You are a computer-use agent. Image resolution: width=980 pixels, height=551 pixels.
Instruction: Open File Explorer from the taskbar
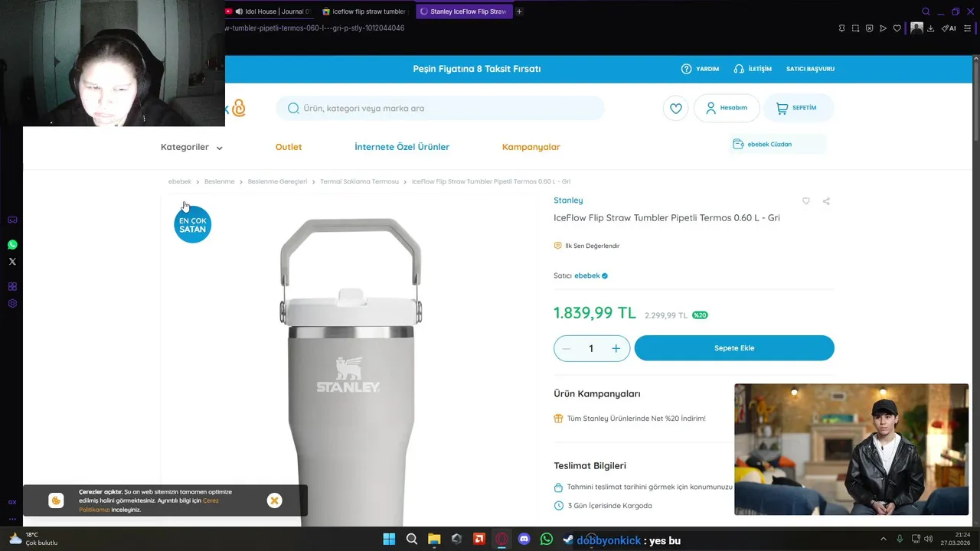point(434,539)
